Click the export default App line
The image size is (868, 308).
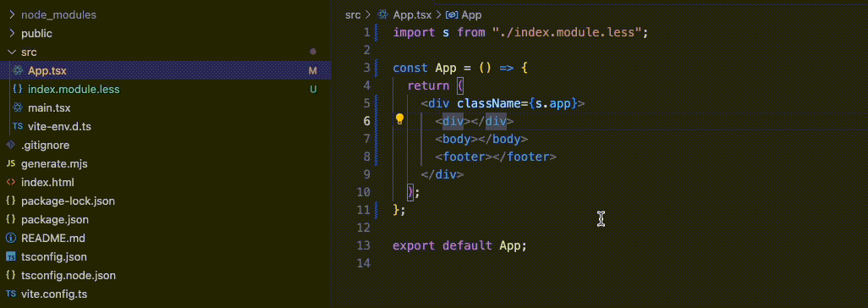(x=460, y=245)
